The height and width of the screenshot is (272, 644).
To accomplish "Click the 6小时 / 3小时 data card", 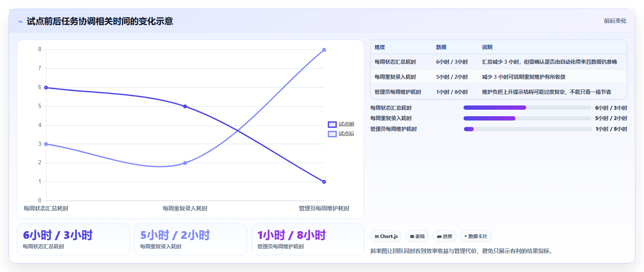I will (73, 239).
